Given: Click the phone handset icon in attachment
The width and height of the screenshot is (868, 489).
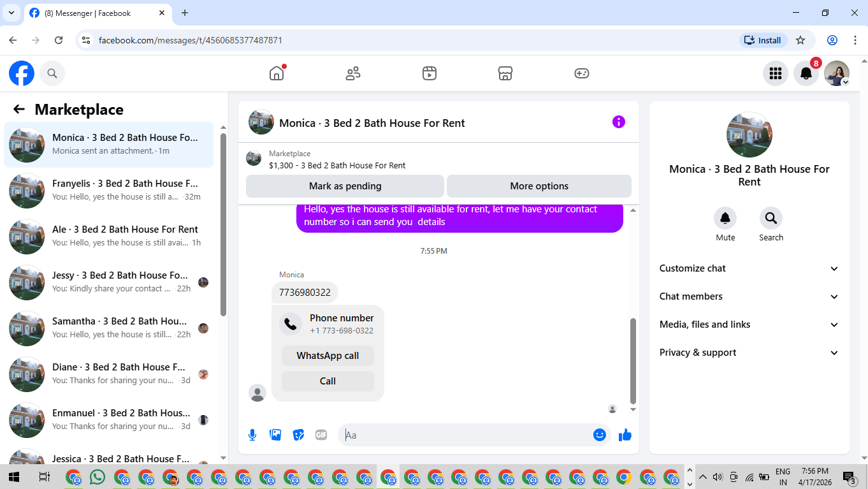Looking at the screenshot, I should click(x=291, y=324).
